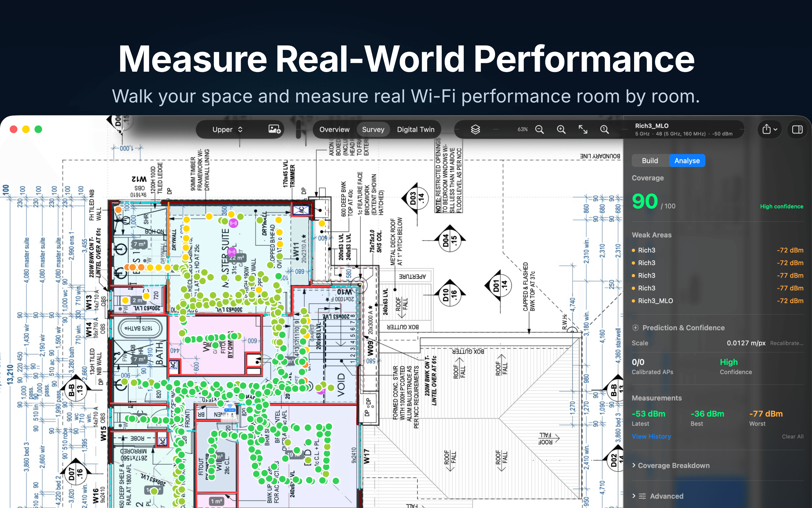Click the yellow survey point inside 2 m² room
The width and height of the screenshot is (812, 508).
pyautogui.click(x=125, y=300)
